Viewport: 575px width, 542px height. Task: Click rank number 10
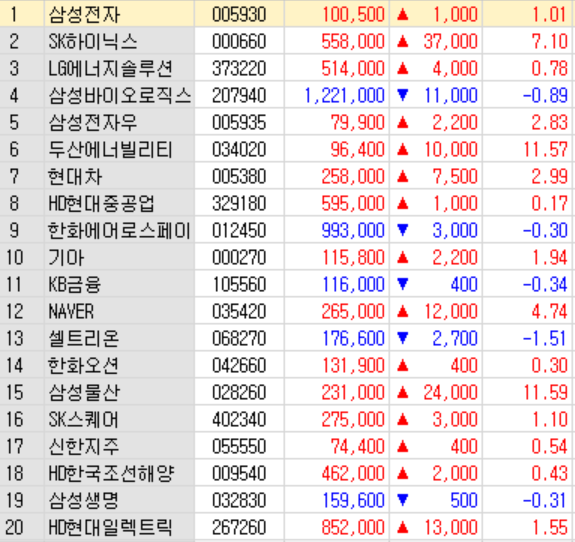(x=14, y=257)
